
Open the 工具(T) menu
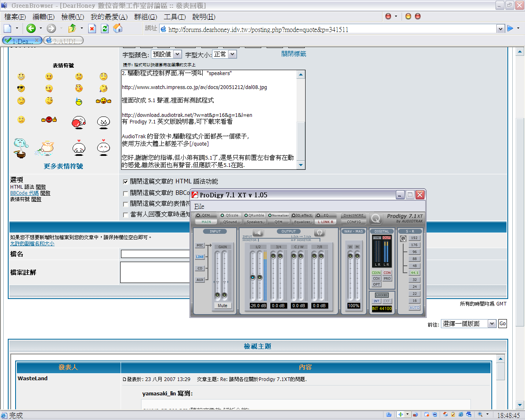(175, 17)
